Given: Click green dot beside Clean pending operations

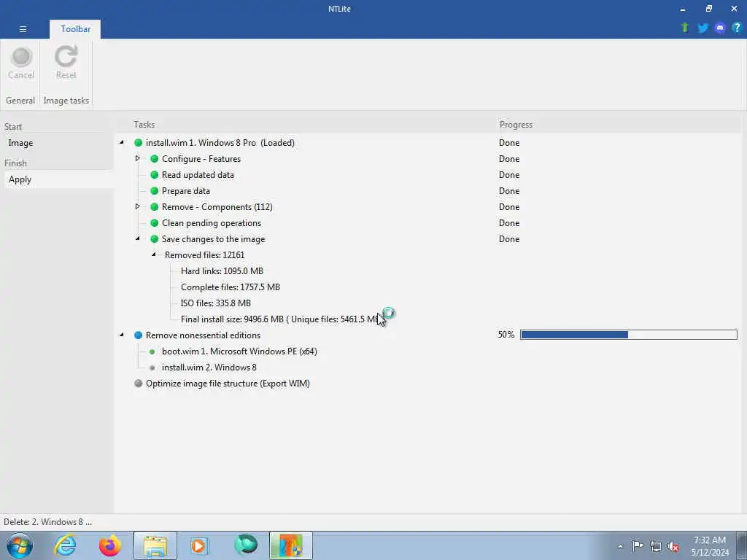Looking at the screenshot, I should tap(155, 223).
